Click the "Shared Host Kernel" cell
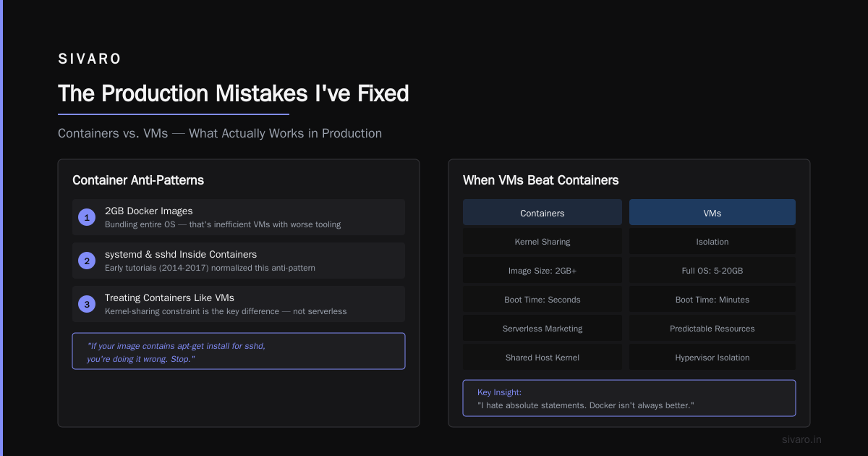Viewport: 868px width, 456px height. pos(542,357)
